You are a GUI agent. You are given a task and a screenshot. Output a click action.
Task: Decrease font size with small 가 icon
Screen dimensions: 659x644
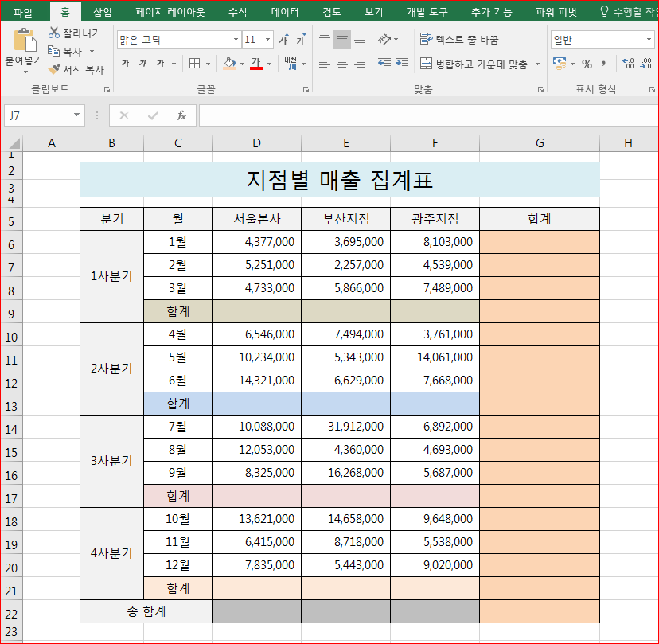(301, 40)
